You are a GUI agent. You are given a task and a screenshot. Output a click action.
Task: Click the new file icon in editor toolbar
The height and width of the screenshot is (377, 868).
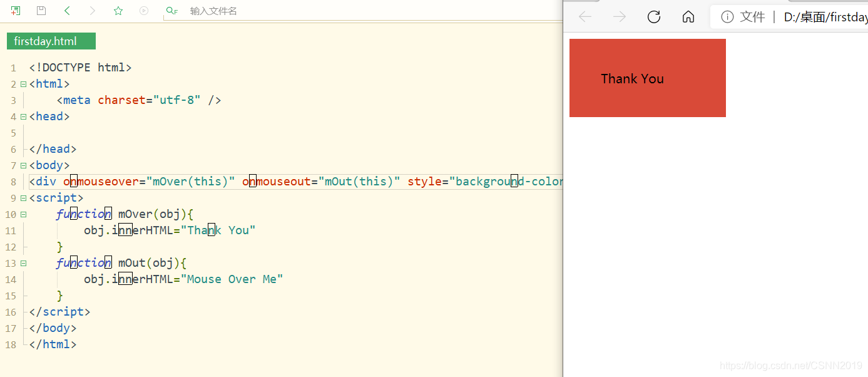[16, 11]
